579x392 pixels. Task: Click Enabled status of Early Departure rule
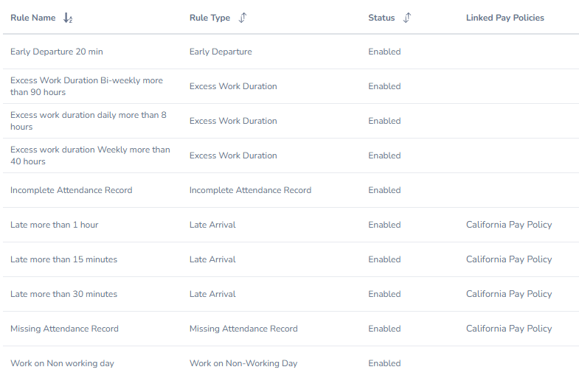(x=384, y=52)
